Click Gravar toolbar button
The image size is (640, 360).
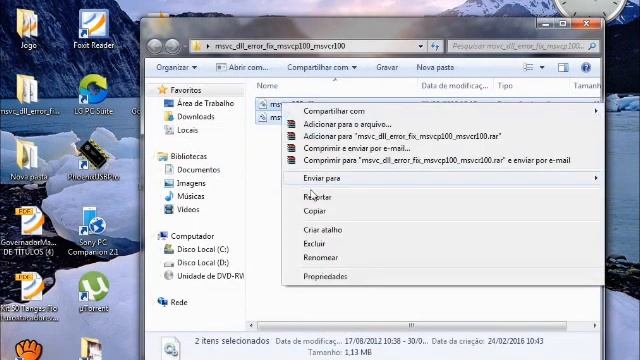pos(387,67)
